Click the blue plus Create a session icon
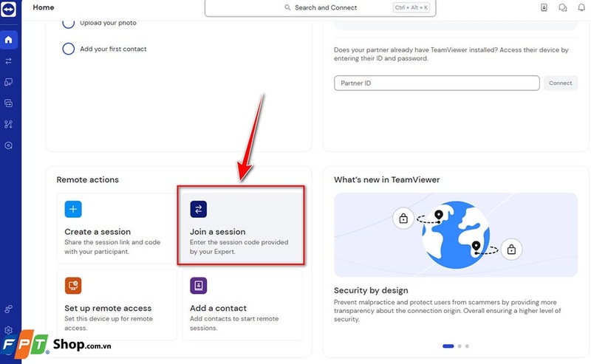This screenshot has width=591, height=364. click(73, 210)
